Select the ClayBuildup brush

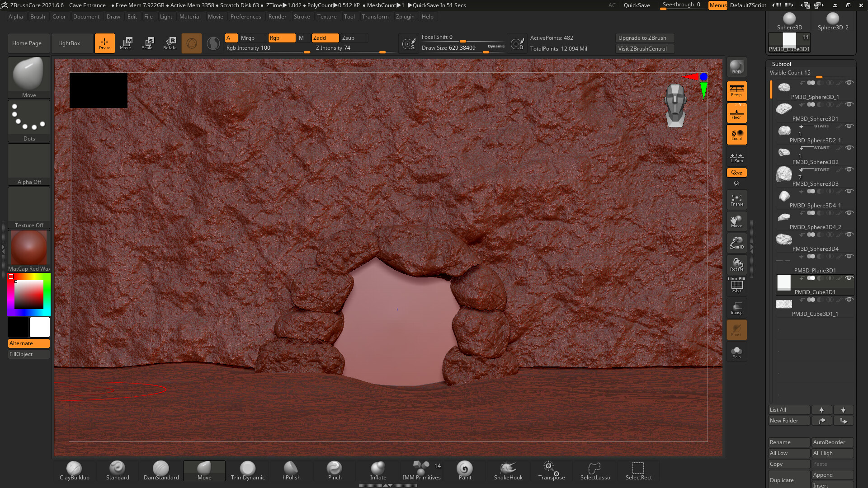(74, 471)
